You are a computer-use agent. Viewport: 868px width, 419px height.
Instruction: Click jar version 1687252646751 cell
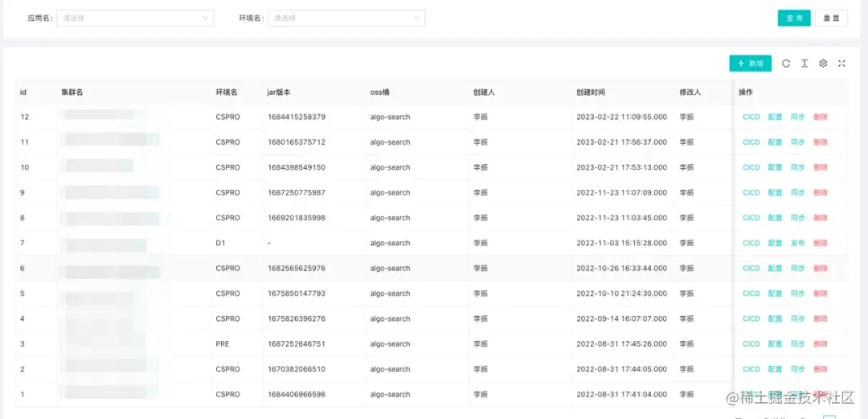296,343
